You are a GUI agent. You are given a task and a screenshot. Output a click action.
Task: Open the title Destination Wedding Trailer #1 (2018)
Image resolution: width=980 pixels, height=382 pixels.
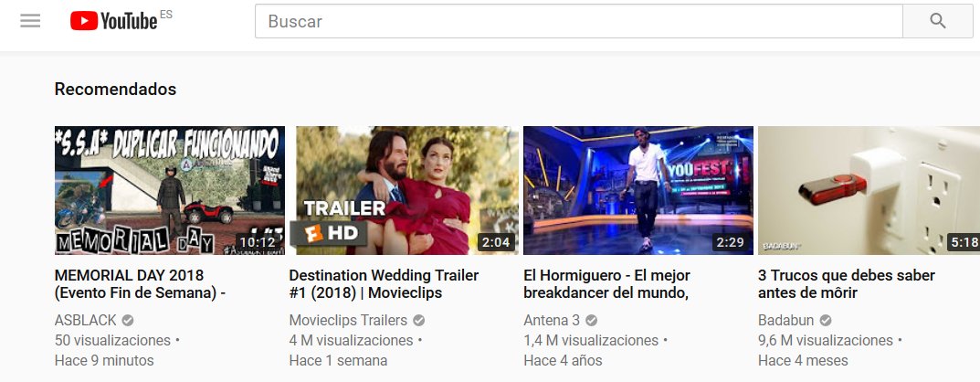(384, 284)
